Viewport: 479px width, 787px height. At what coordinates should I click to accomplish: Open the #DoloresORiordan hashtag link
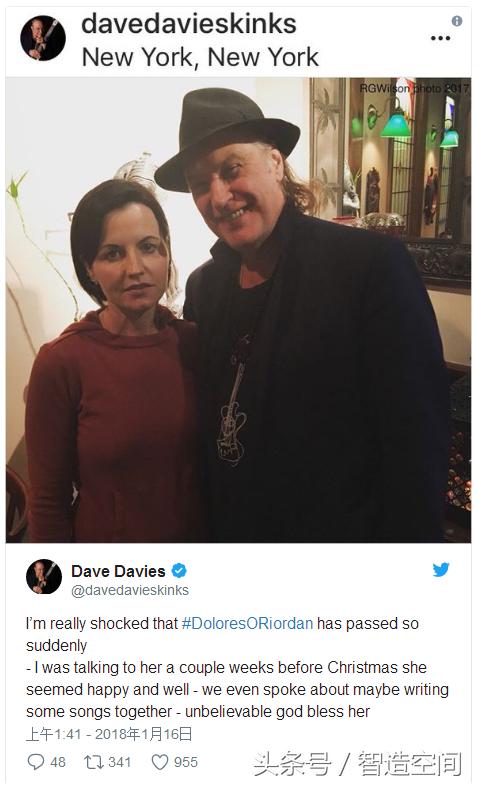[x=247, y=623]
